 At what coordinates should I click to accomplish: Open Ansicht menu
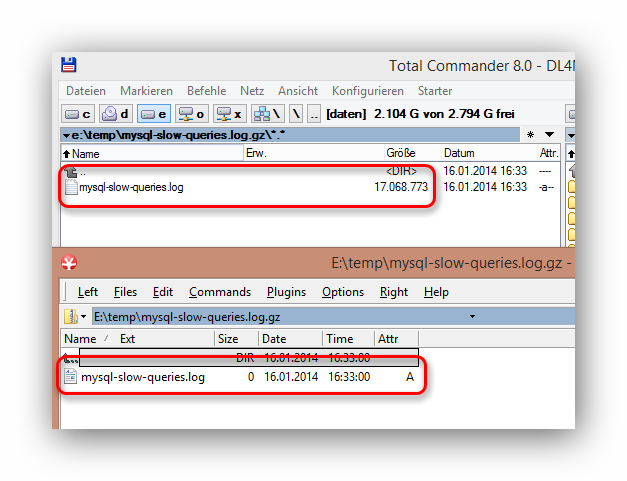[x=298, y=91]
